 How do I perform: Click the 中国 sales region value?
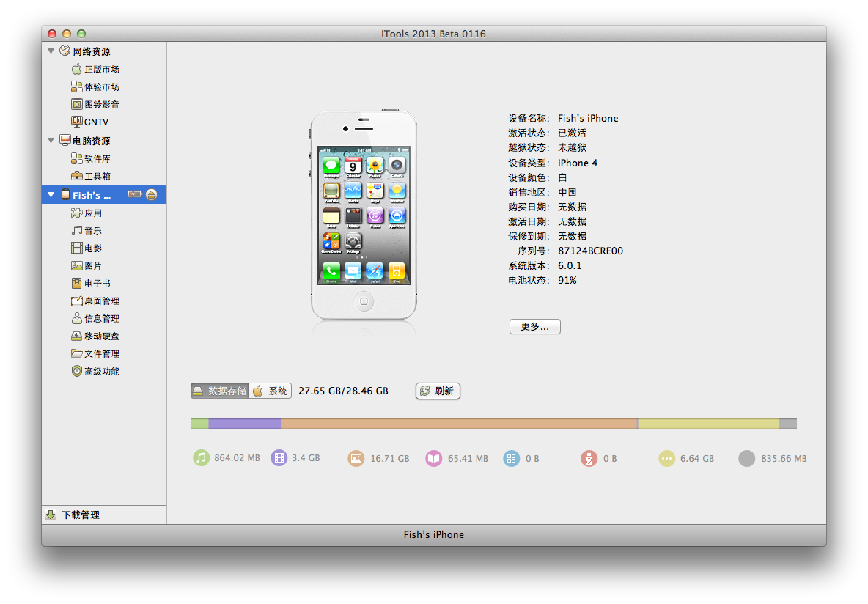pyautogui.click(x=567, y=192)
